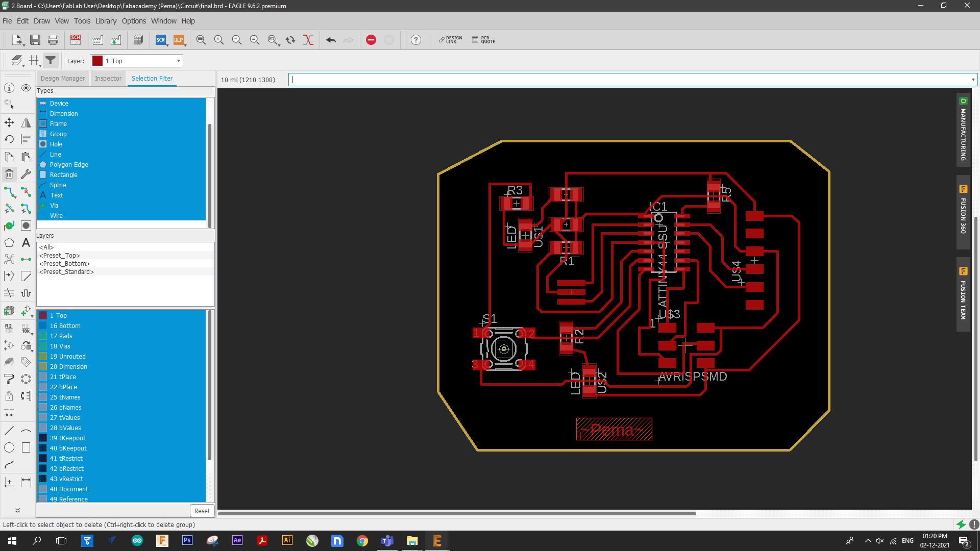This screenshot has height=551, width=980.
Task: Toggle the Via type filter
Action: tap(121, 205)
